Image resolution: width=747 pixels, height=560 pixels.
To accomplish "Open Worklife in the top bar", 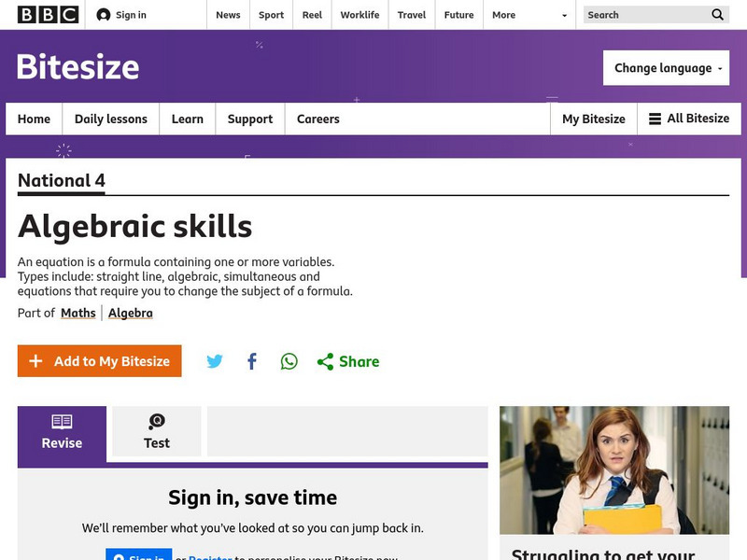I will (x=359, y=15).
